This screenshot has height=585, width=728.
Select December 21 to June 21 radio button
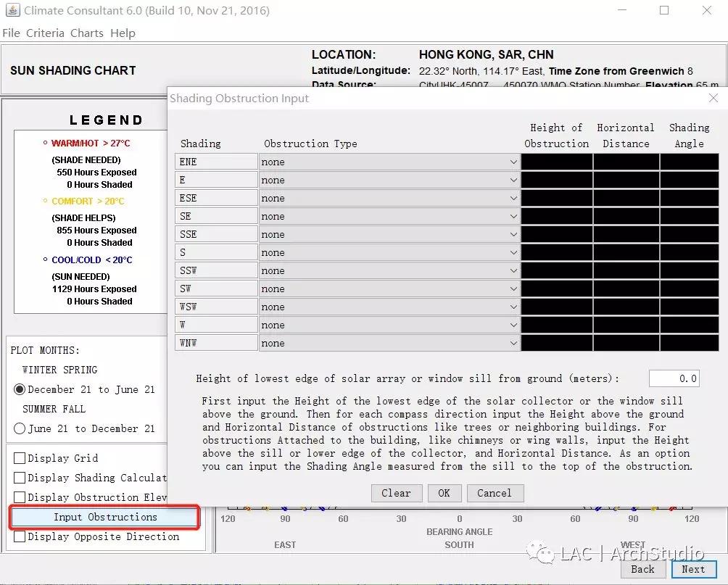click(x=20, y=389)
